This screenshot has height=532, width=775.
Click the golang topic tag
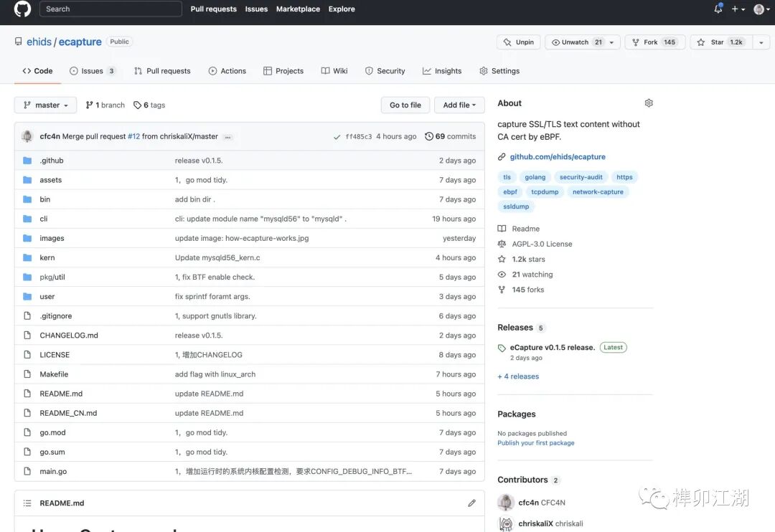[535, 177]
